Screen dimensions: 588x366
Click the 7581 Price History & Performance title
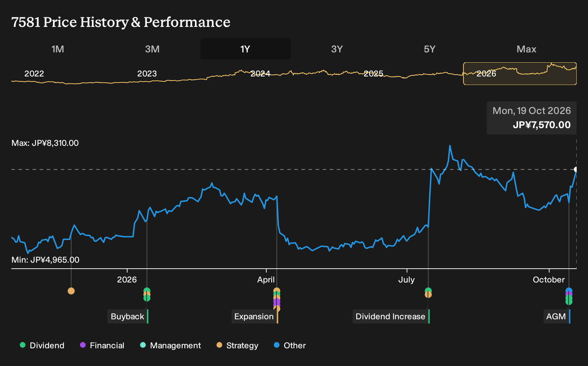[121, 22]
